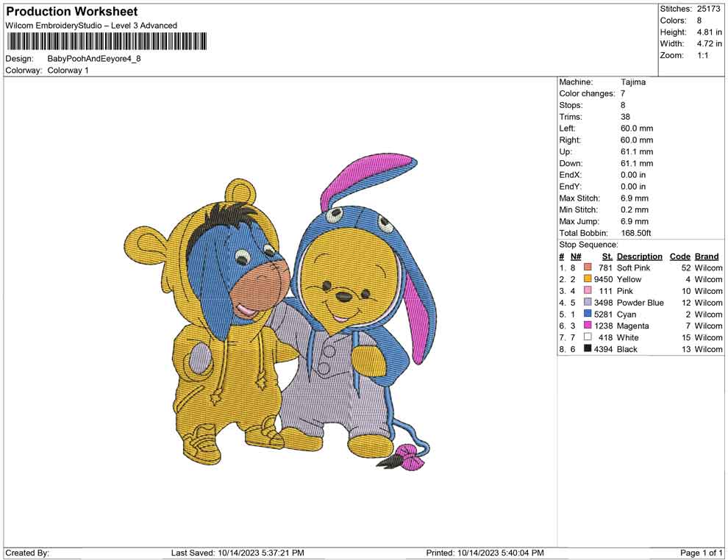Click the Page 1 of 1 footer text
Screen dimensions: 728x560
(702, 553)
